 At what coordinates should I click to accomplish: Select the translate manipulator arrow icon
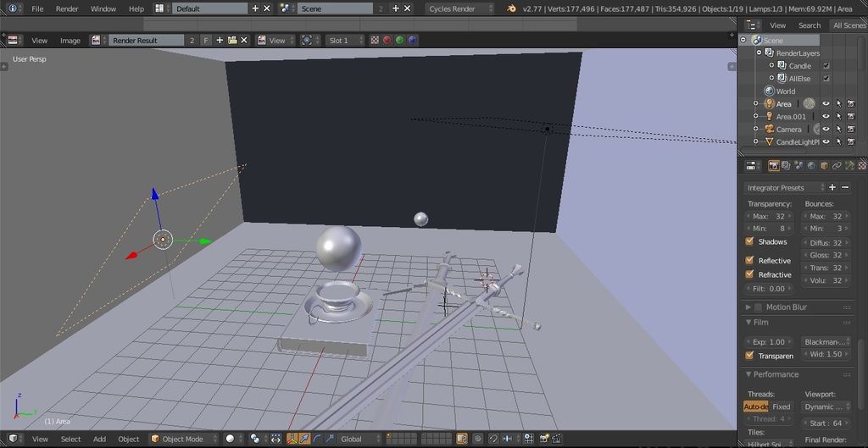[x=304, y=439]
